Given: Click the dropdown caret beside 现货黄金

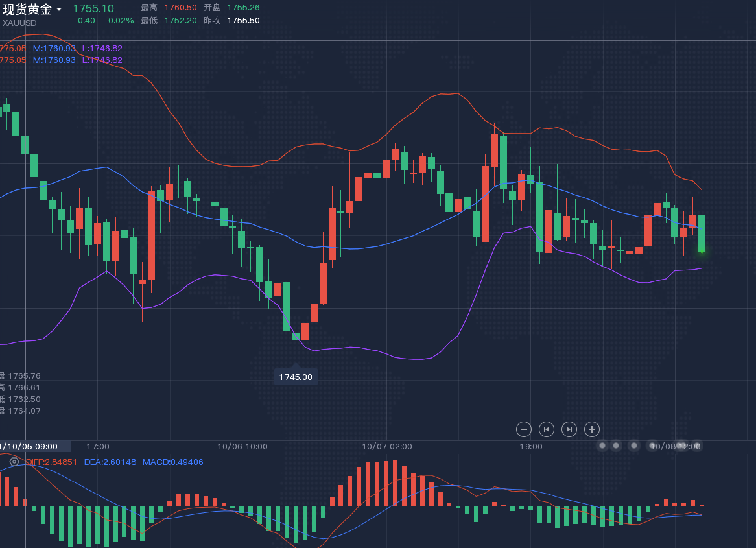Looking at the screenshot, I should pos(59,10).
